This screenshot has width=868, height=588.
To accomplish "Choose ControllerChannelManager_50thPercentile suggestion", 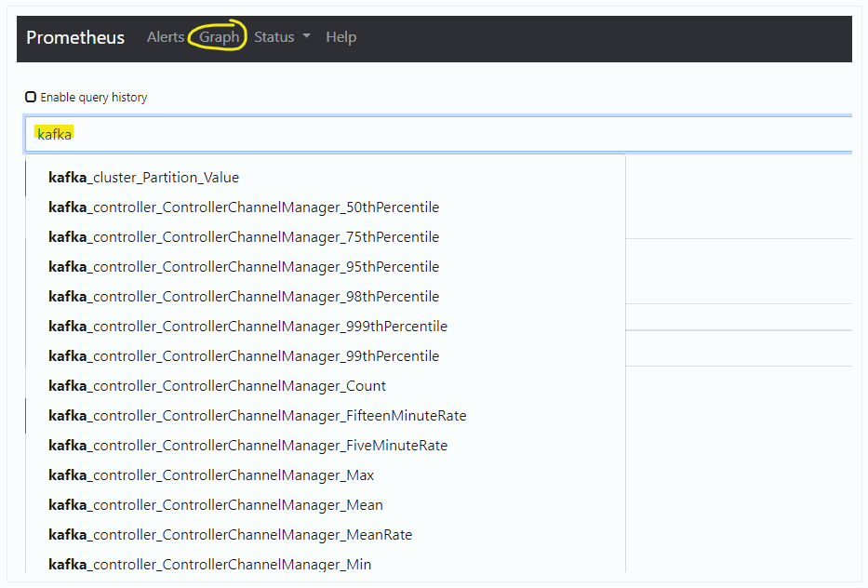I will 326,207.
